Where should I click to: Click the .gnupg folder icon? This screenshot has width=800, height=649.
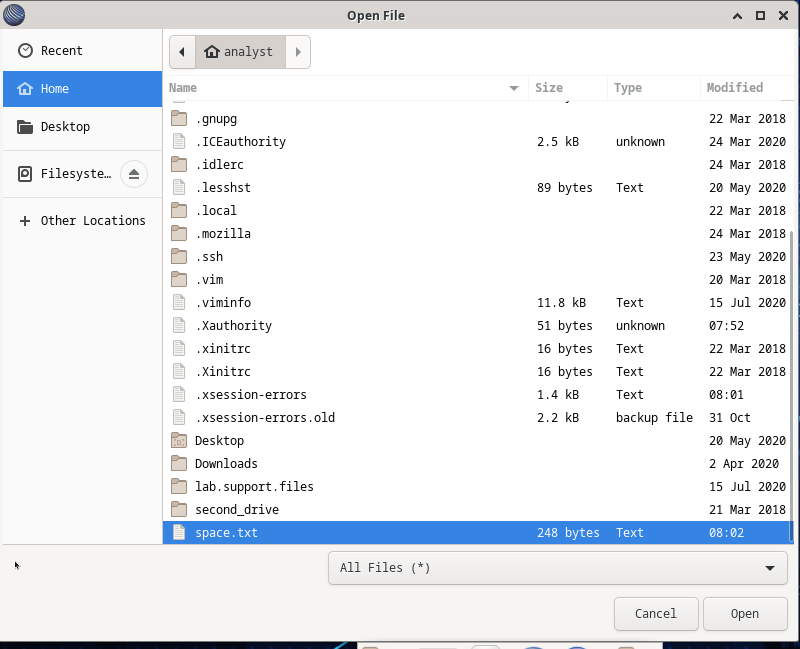point(179,118)
